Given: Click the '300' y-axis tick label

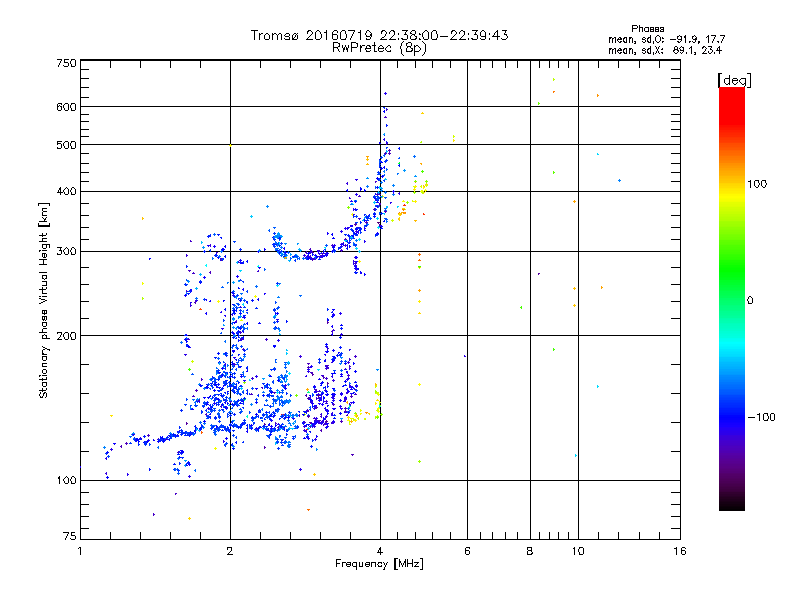Looking at the screenshot, I should 66,252.
